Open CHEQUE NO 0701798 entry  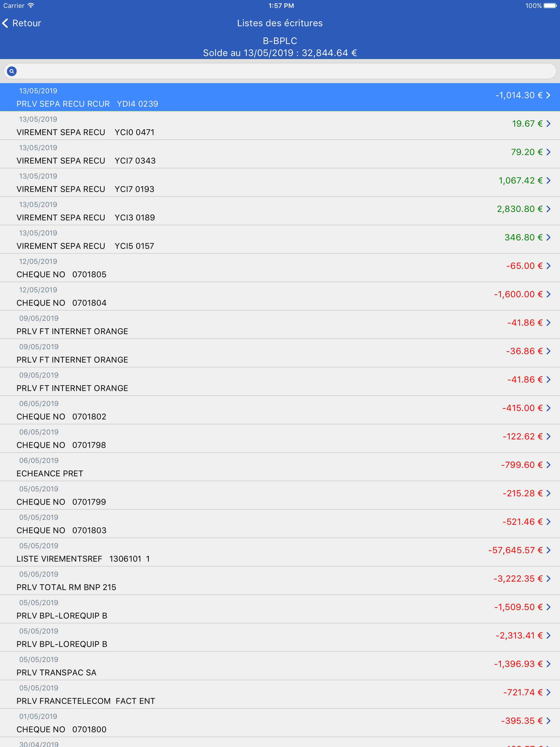pos(280,438)
